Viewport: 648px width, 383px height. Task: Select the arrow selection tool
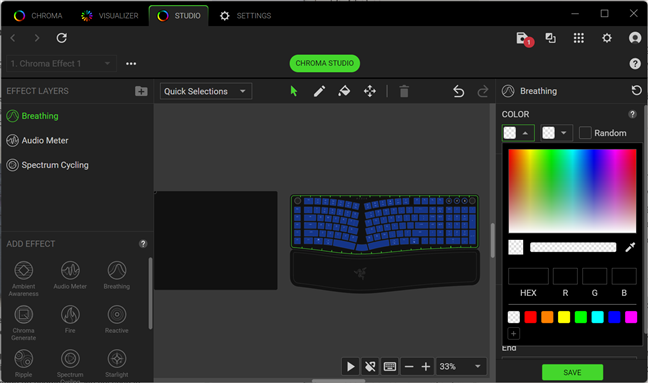294,91
